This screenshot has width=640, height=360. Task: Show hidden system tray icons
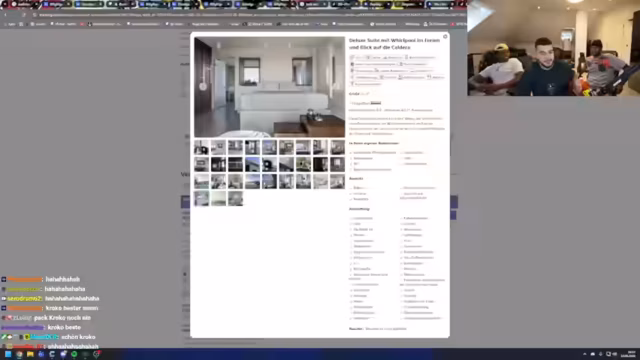(x=584, y=354)
